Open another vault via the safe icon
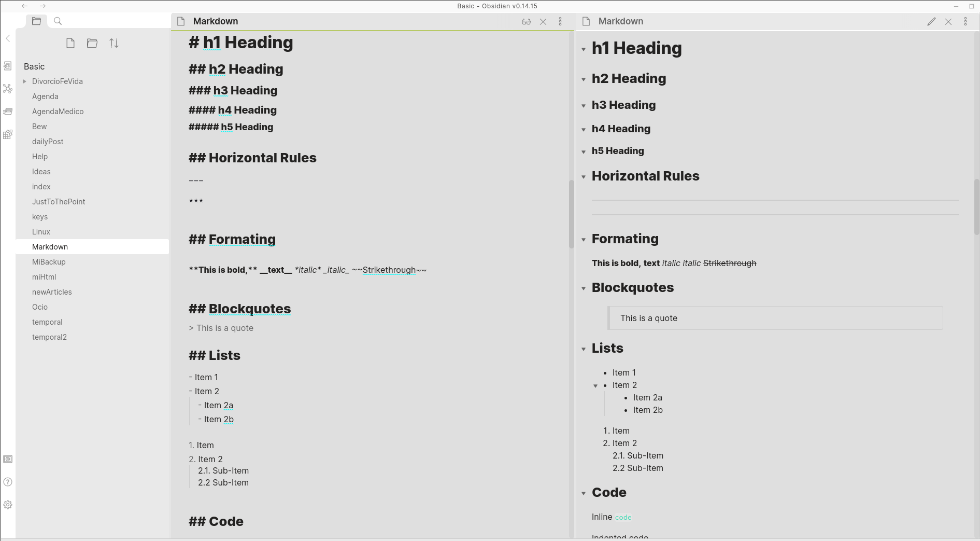Screen dimensions: 980x541 (8, 459)
